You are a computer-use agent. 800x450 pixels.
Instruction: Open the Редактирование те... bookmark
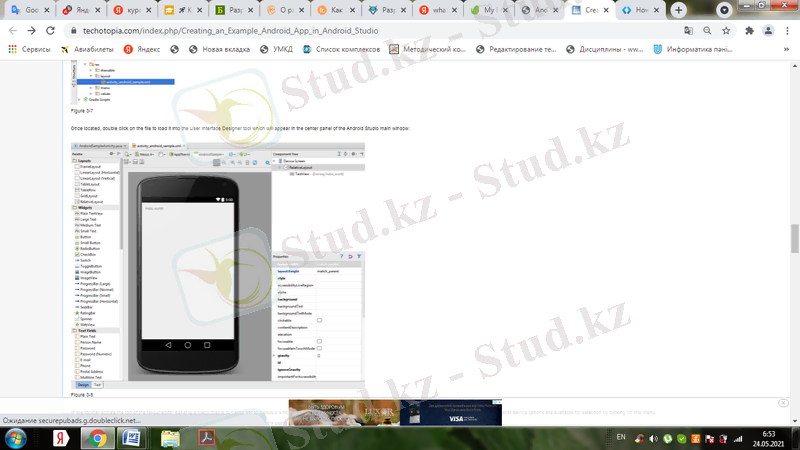516,49
